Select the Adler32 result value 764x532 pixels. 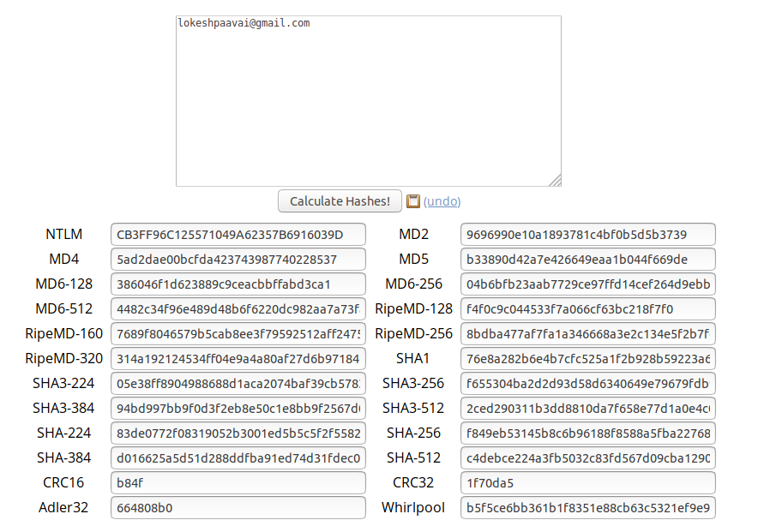point(237,507)
